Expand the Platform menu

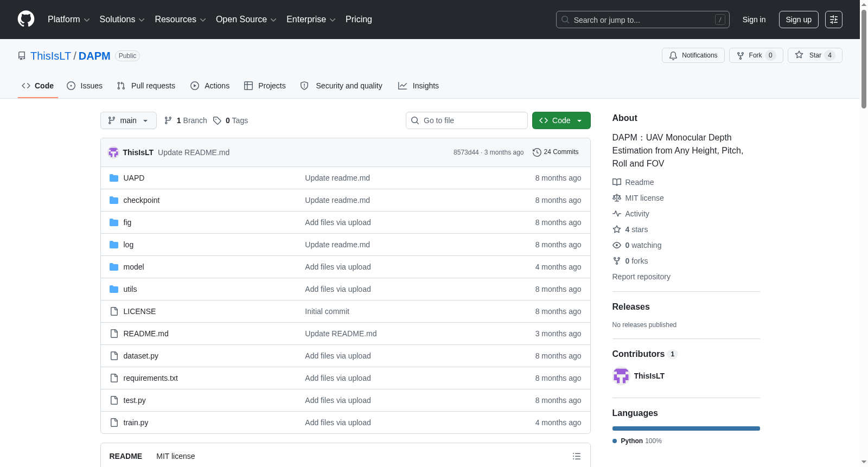69,20
